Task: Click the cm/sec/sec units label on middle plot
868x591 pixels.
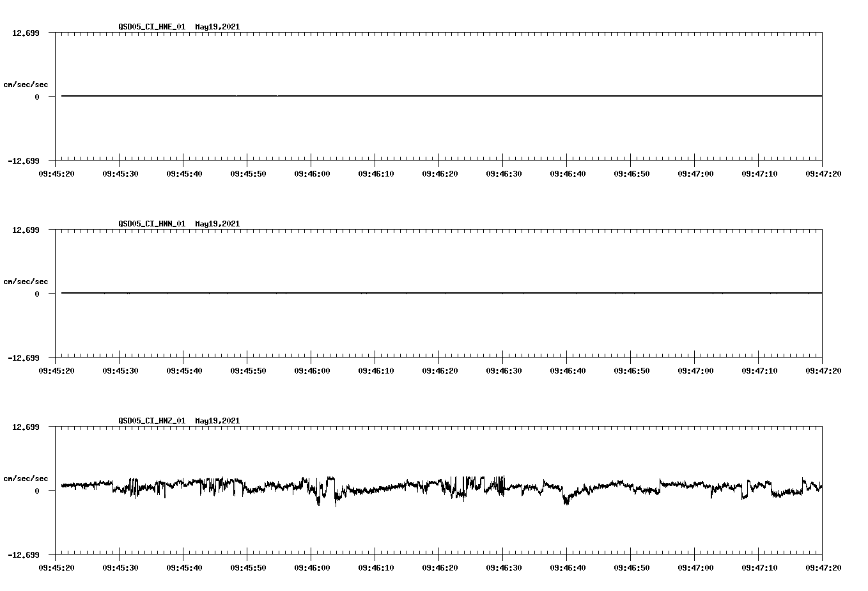Action: pos(26,281)
